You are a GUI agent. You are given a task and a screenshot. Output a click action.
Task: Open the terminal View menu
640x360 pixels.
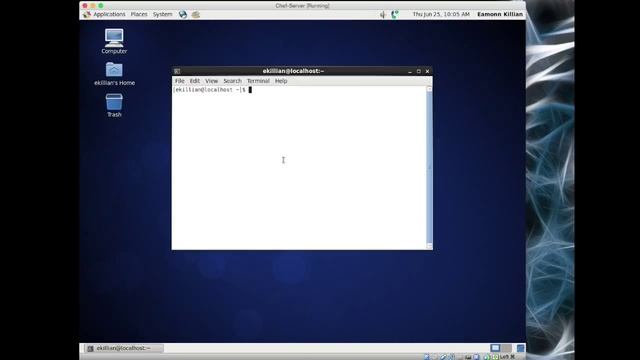211,81
